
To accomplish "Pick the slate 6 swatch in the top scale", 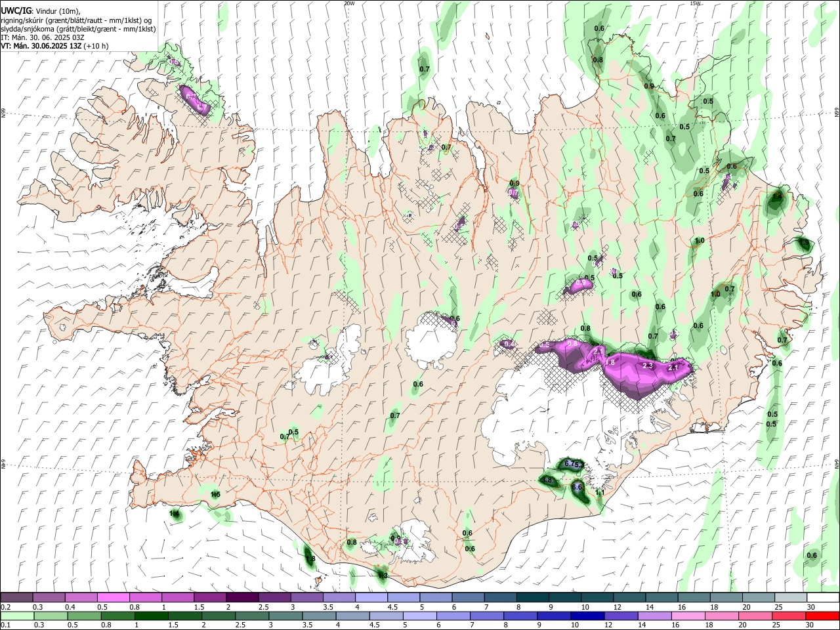I will coord(467,598).
